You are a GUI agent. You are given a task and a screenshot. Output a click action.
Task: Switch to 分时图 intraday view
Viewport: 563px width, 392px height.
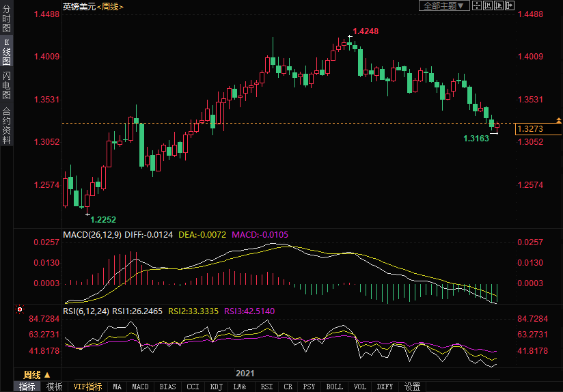click(x=6, y=19)
